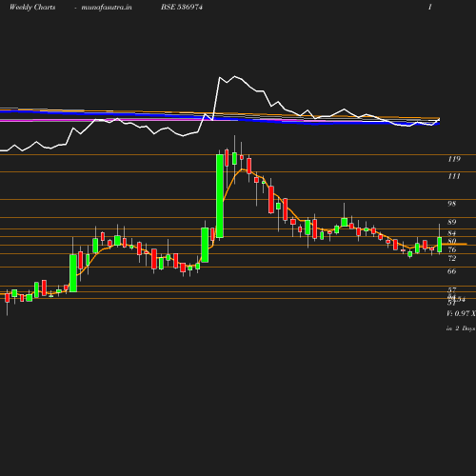The height and width of the screenshot is (476, 476).
Task: Click the 'BSE 536974' stock code label
Action: pyautogui.click(x=182, y=7)
